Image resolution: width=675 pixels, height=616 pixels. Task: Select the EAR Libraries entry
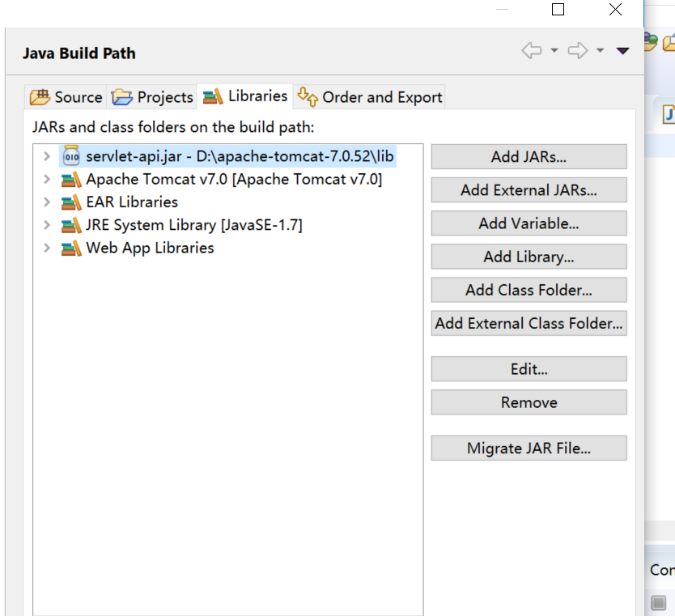[132, 202]
